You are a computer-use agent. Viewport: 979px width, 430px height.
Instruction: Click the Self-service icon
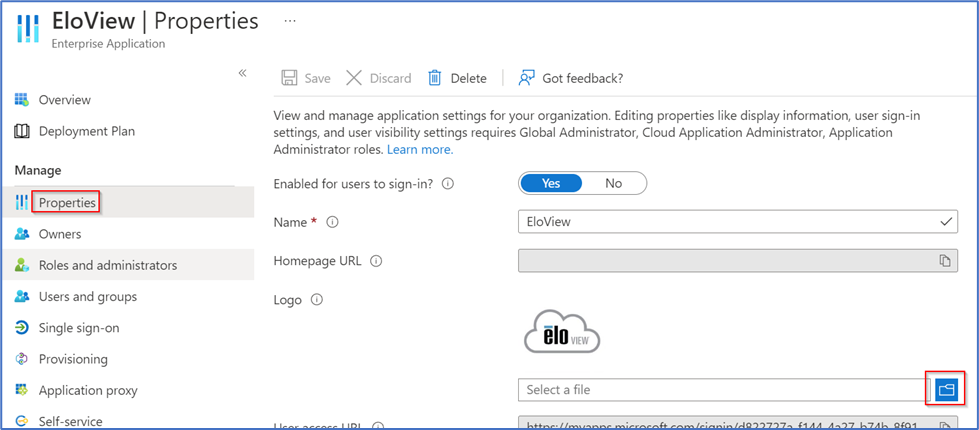pyautogui.click(x=22, y=421)
